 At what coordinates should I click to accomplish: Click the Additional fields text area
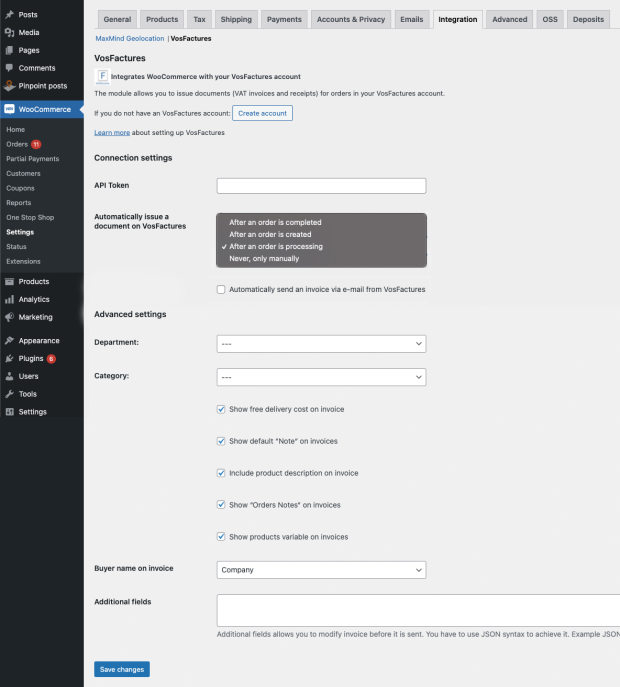418,611
